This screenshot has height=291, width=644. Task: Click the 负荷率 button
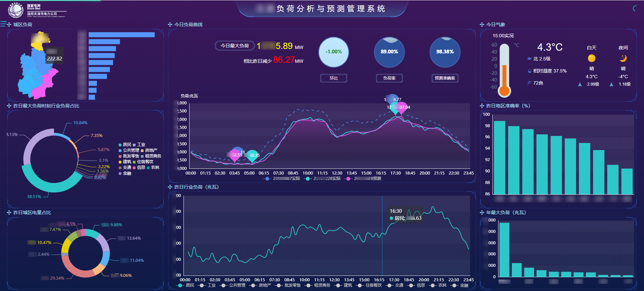(389, 78)
